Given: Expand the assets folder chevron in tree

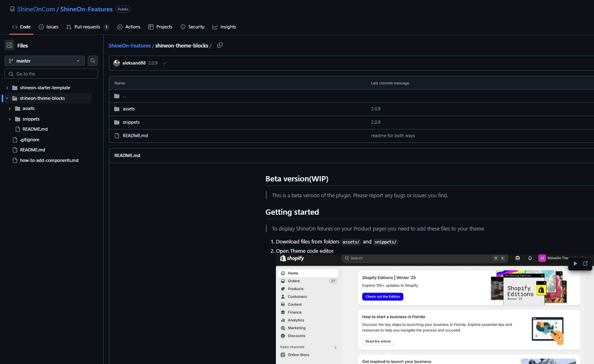Looking at the screenshot, I should tap(10, 109).
